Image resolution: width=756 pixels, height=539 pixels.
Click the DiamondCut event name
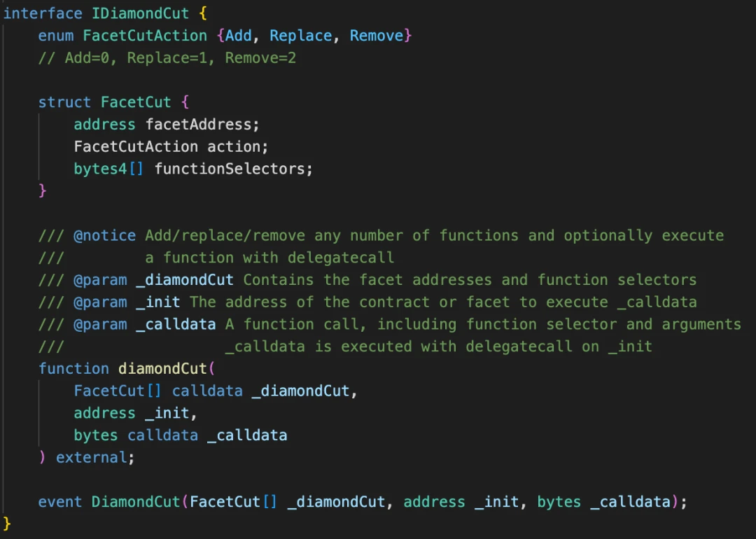click(136, 502)
